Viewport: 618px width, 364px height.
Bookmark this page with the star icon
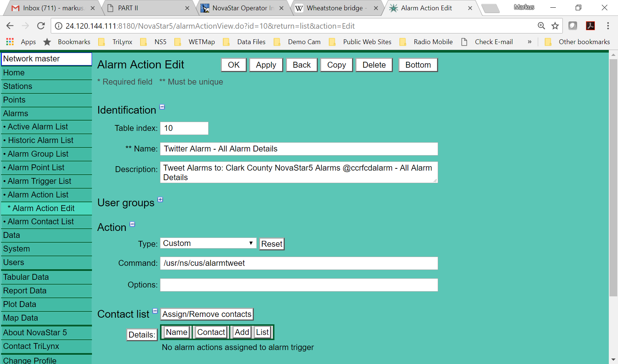555,26
